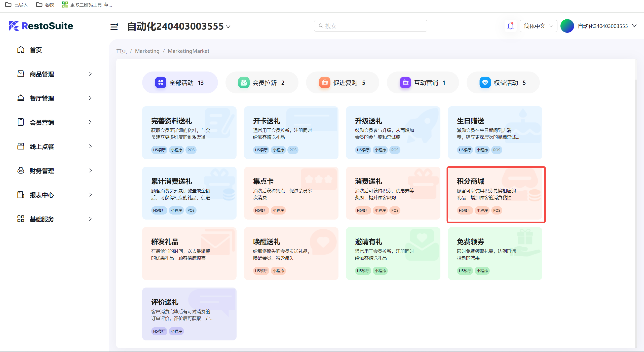644x352 pixels.
Task: Open the 开卡送礼 activity card
Action: [291, 133]
